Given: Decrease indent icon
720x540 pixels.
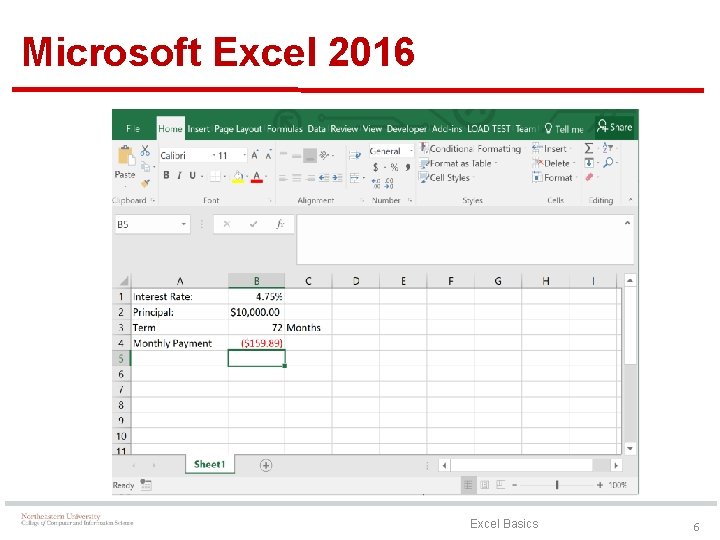Looking at the screenshot, I should (x=324, y=178).
